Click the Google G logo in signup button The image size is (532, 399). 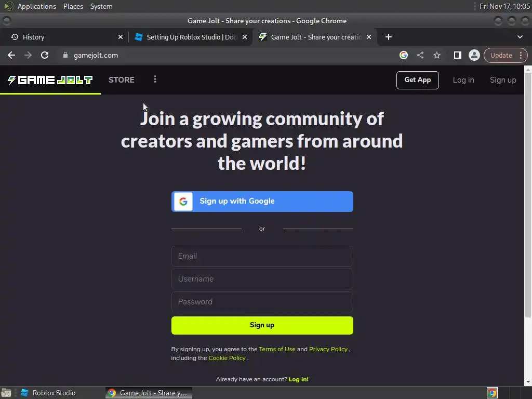click(183, 202)
